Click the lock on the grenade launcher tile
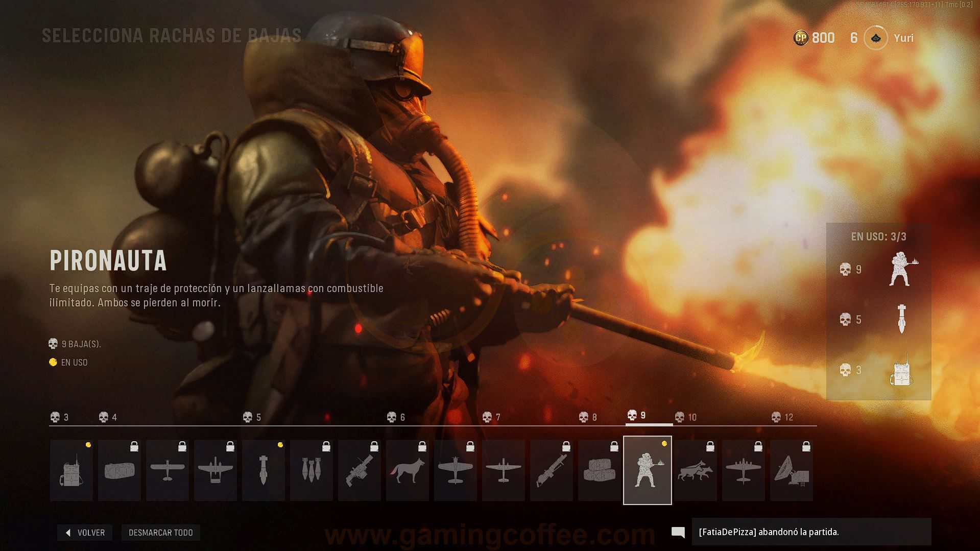The height and width of the screenshot is (551, 980). coord(374,446)
